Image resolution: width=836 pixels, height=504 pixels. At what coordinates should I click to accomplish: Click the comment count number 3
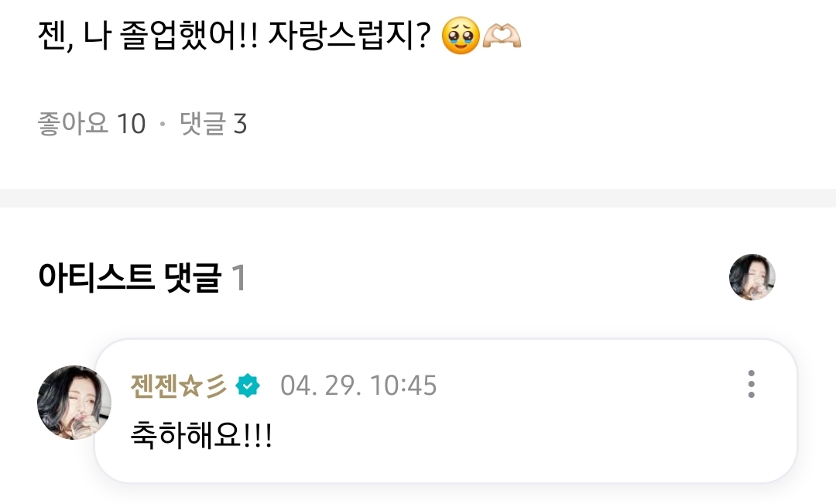coord(240,125)
